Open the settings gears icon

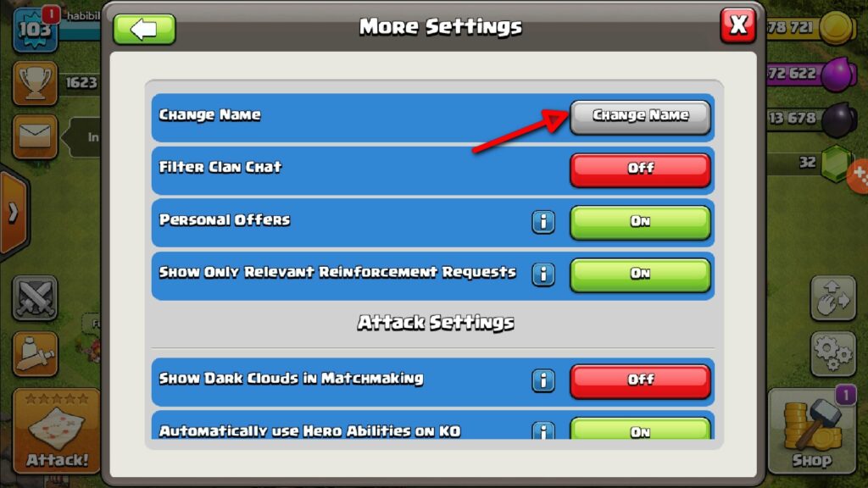[x=833, y=353]
